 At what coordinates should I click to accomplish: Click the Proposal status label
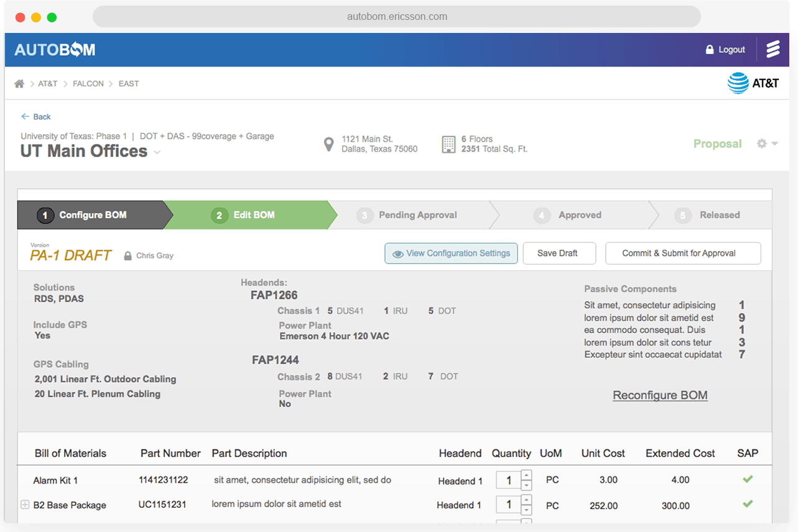[x=718, y=144]
